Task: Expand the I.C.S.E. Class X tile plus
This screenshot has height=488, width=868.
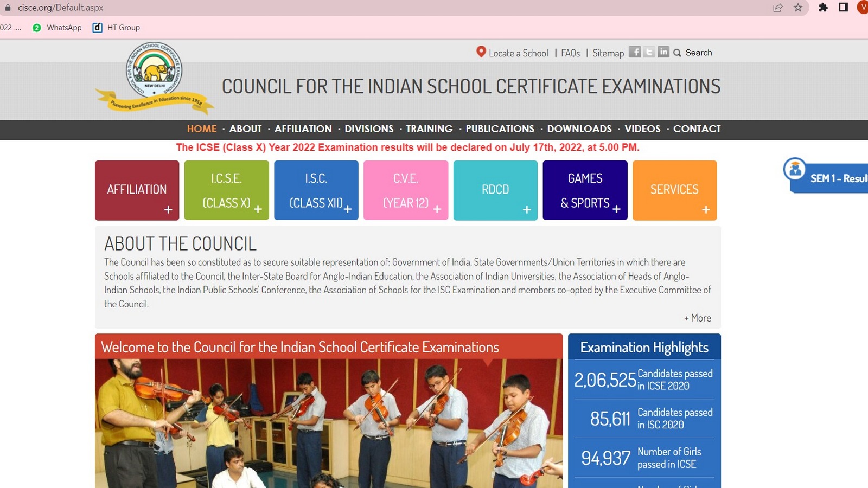Action: pos(258,209)
